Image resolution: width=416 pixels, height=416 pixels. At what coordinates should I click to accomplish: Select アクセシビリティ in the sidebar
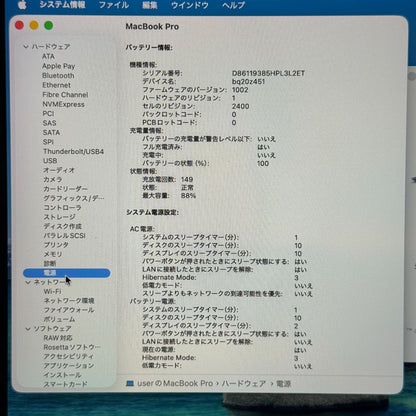(68, 356)
